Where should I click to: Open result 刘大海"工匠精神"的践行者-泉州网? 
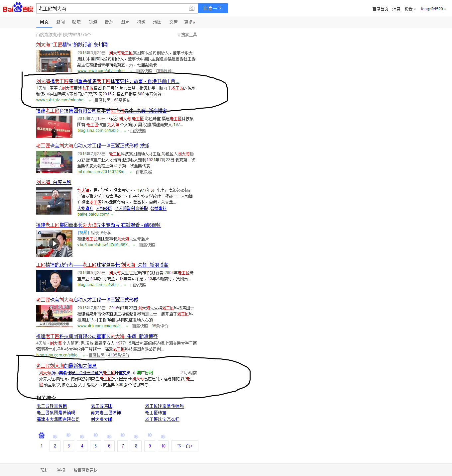72,45
